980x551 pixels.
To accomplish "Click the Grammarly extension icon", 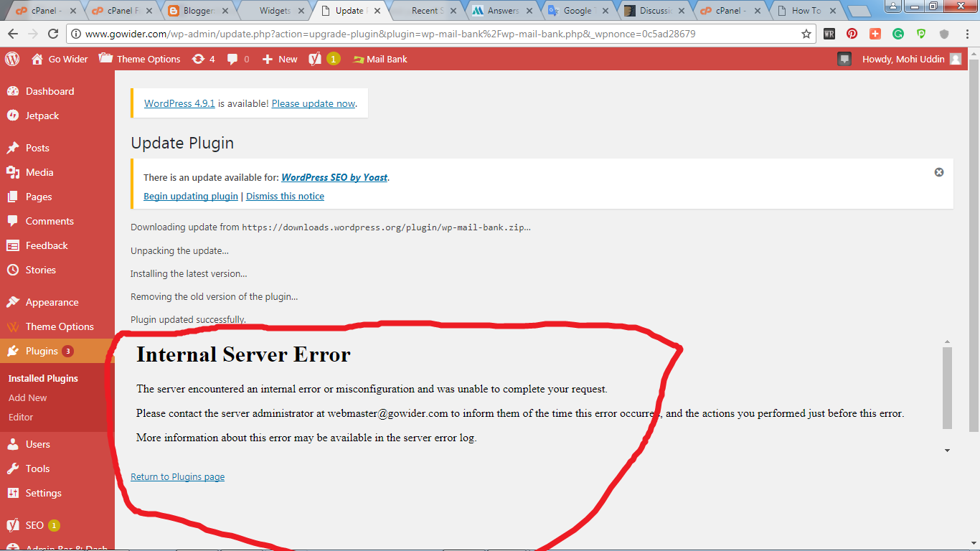I will (x=898, y=34).
